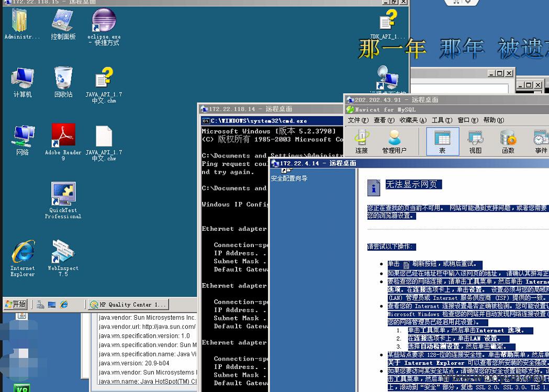Open the 收藏夹 menu in Navicat

coord(413,120)
